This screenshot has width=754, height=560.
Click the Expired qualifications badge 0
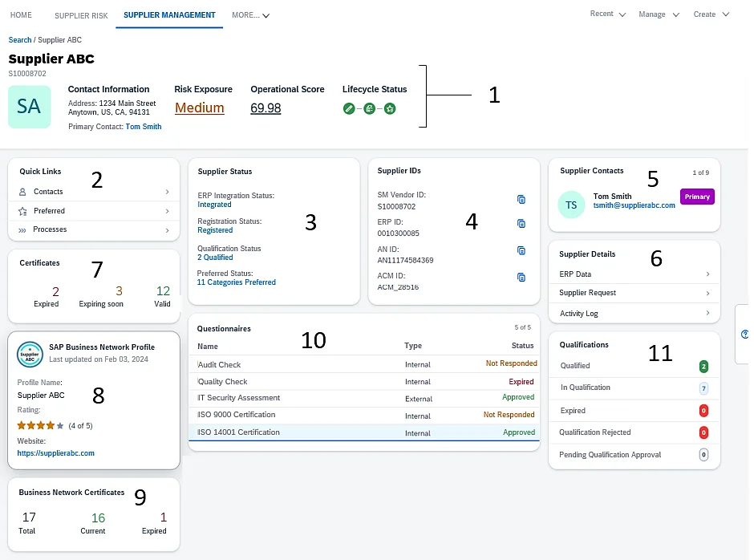click(703, 411)
